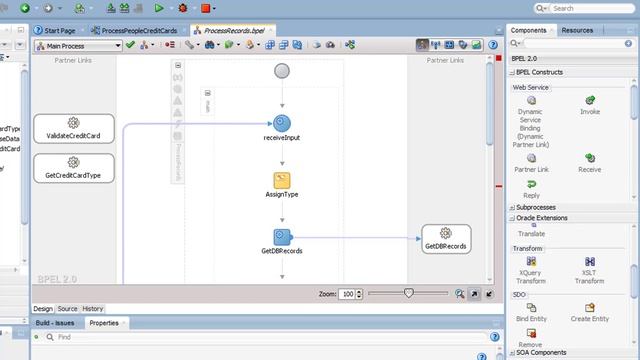Click the green Back navigation arrow
The height and width of the screenshot is (360, 640).
tap(25, 8)
